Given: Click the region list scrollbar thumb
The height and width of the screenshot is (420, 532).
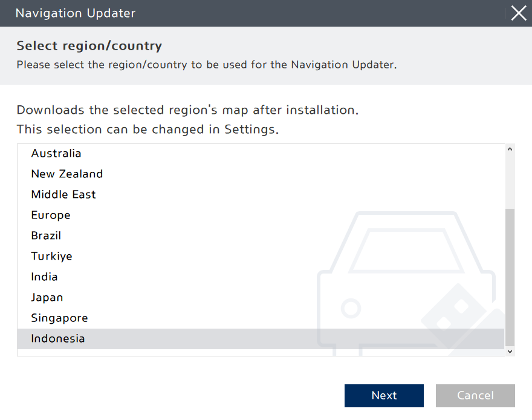Looking at the screenshot, I should click(x=510, y=277).
